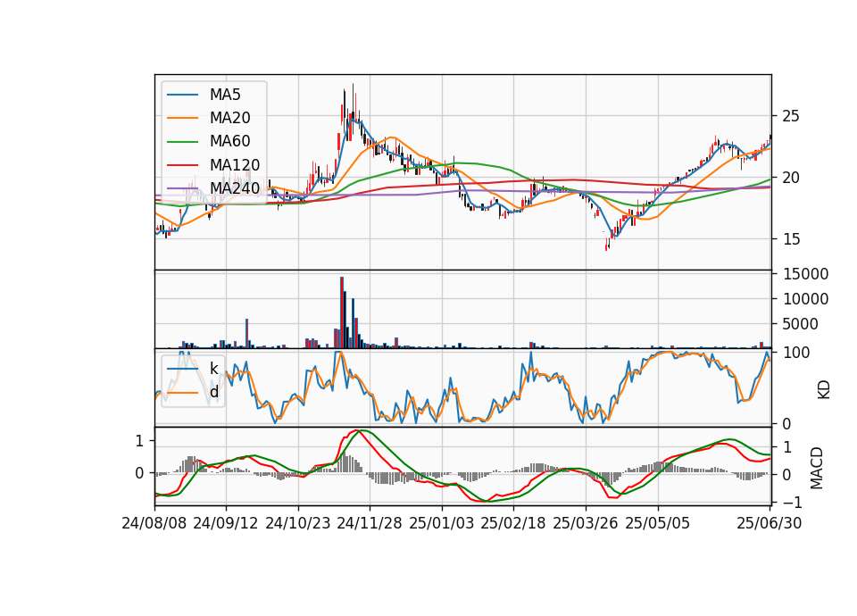Click the 25/03/26 date axis label

pos(586,524)
